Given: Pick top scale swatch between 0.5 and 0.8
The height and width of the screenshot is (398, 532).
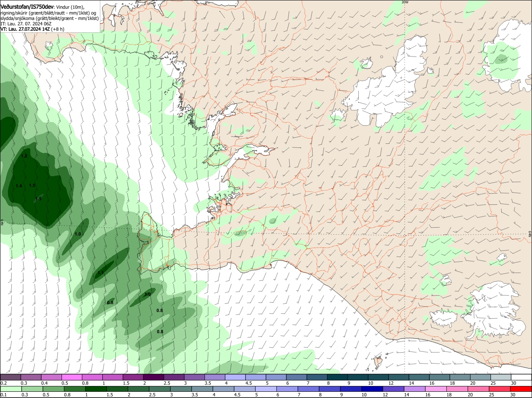Looking at the screenshot, I should click(x=71, y=377).
